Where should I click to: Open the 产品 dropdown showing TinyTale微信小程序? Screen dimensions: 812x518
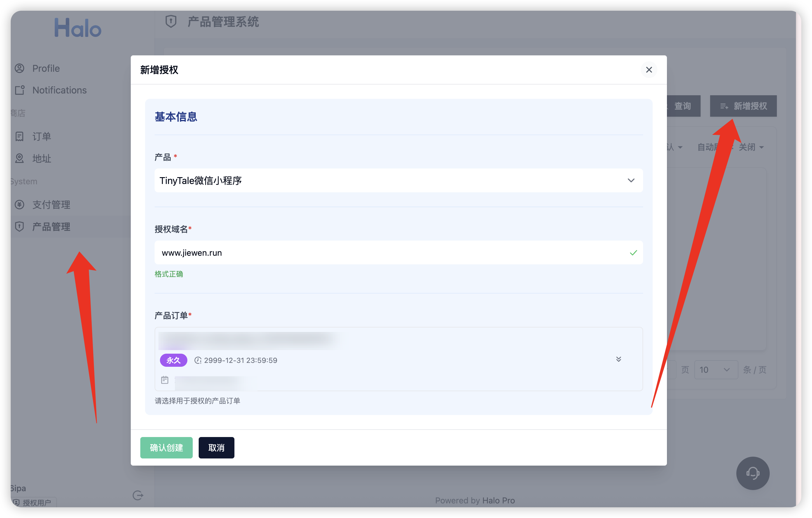click(398, 181)
